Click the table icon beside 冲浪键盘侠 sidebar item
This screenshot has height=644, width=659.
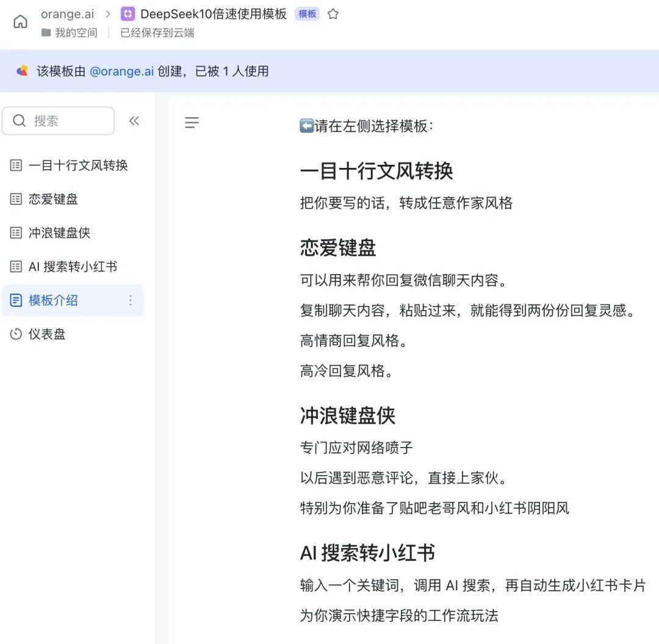16,233
